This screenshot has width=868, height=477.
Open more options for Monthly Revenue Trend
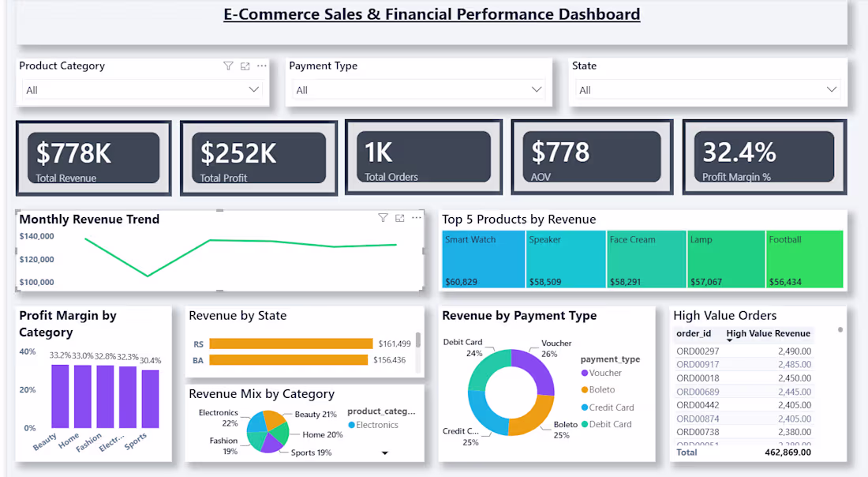pyautogui.click(x=417, y=218)
